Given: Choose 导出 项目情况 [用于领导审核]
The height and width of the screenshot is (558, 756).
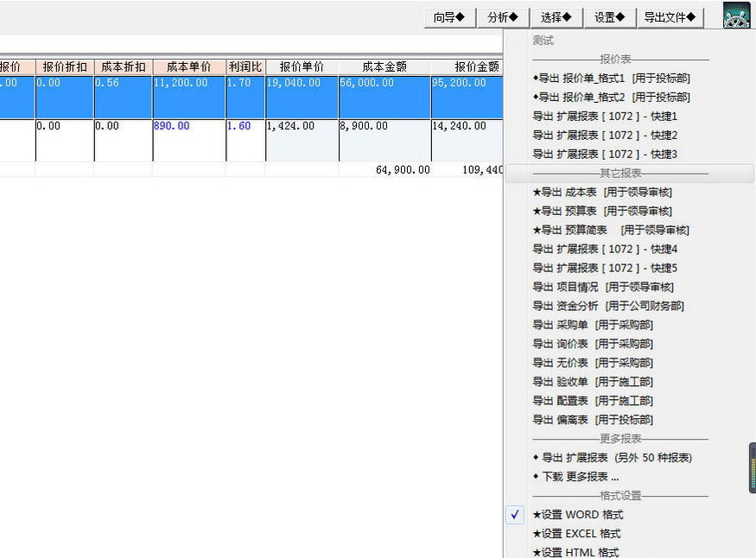Looking at the screenshot, I should coord(603,287).
